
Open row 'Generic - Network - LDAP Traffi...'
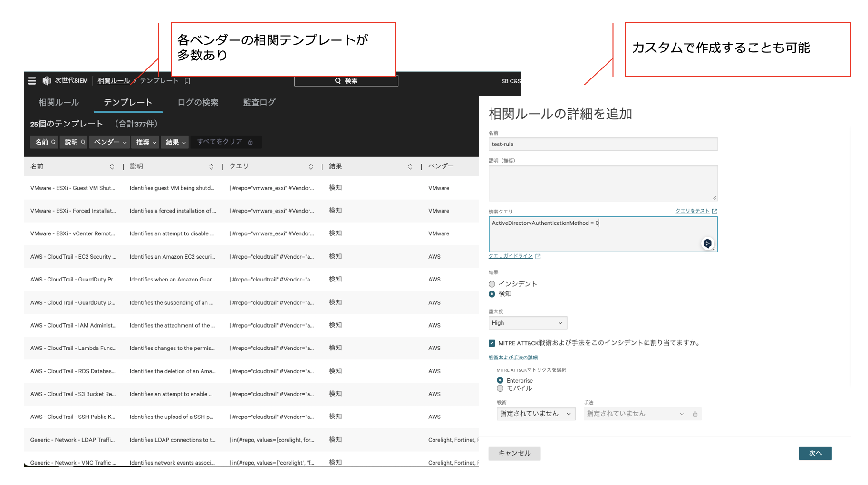coord(251,440)
